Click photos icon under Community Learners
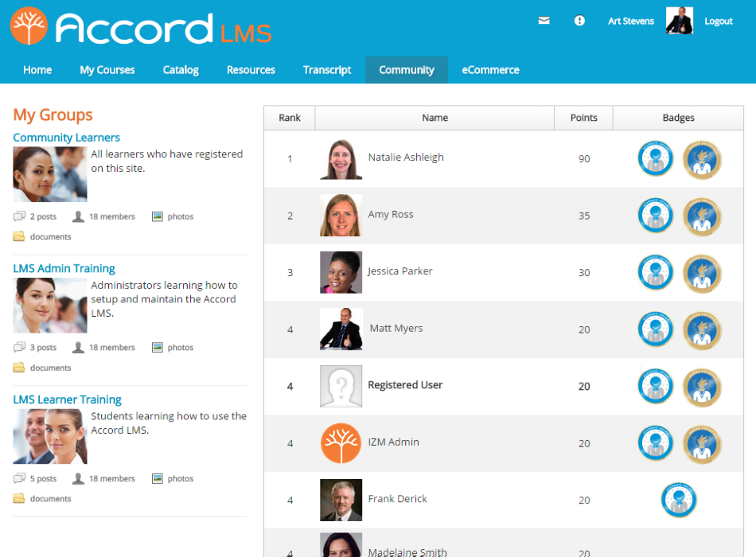Viewport: 756px width, 557px height. 158,216
